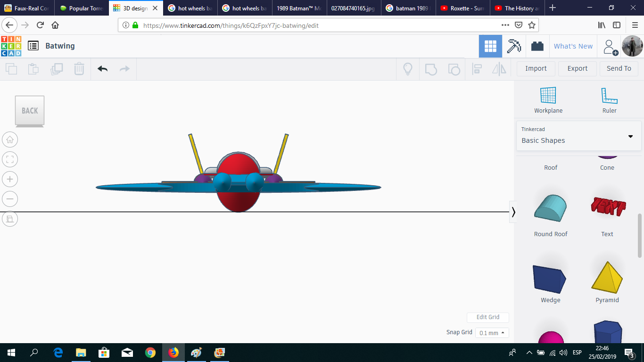
Task: Open the Firefox Library icon
Action: 602,25
